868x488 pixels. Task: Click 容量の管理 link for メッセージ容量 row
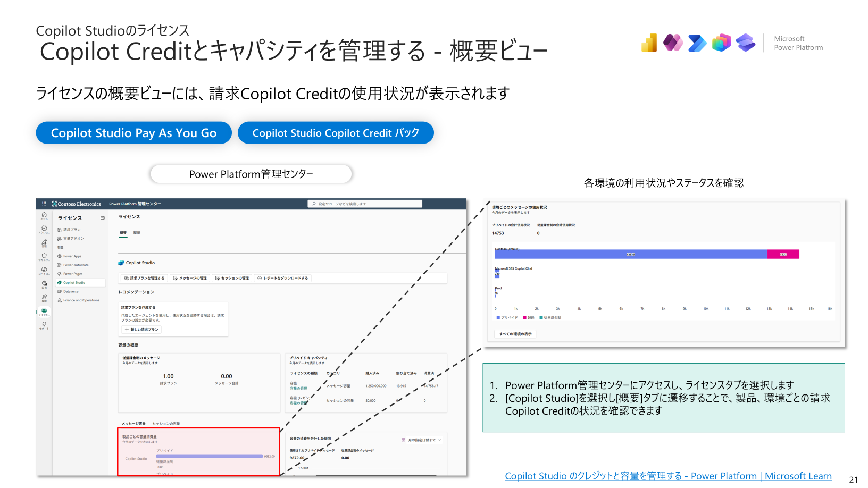pyautogui.click(x=298, y=389)
